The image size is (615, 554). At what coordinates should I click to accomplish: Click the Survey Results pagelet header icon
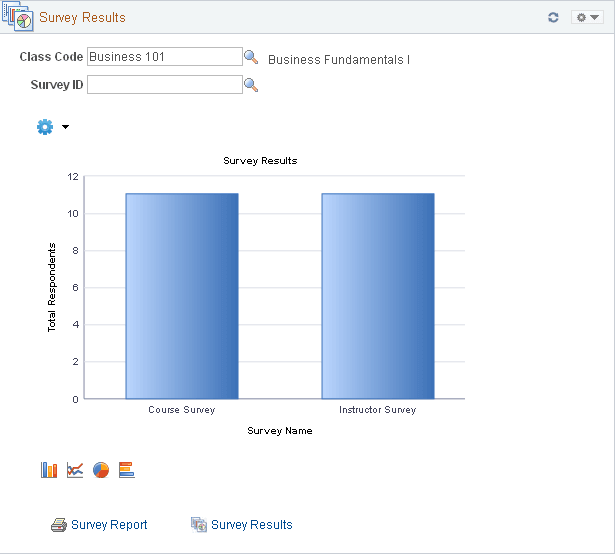(x=18, y=16)
